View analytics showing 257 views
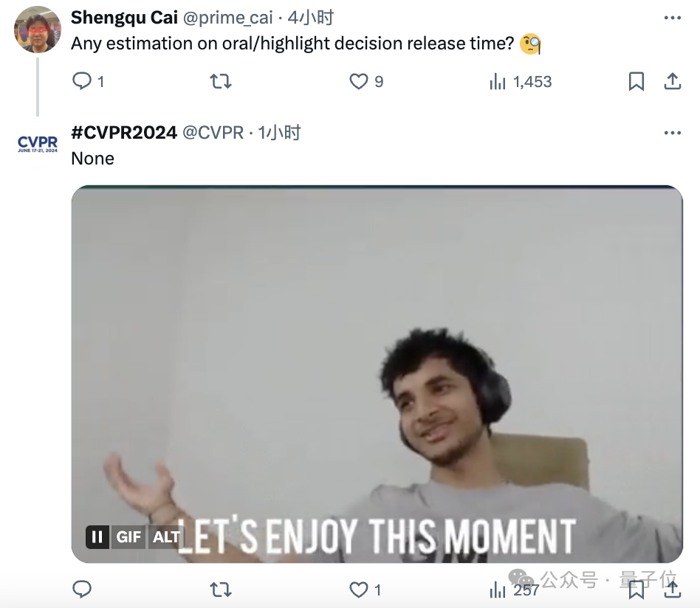Image resolution: width=700 pixels, height=608 pixels. [514, 590]
